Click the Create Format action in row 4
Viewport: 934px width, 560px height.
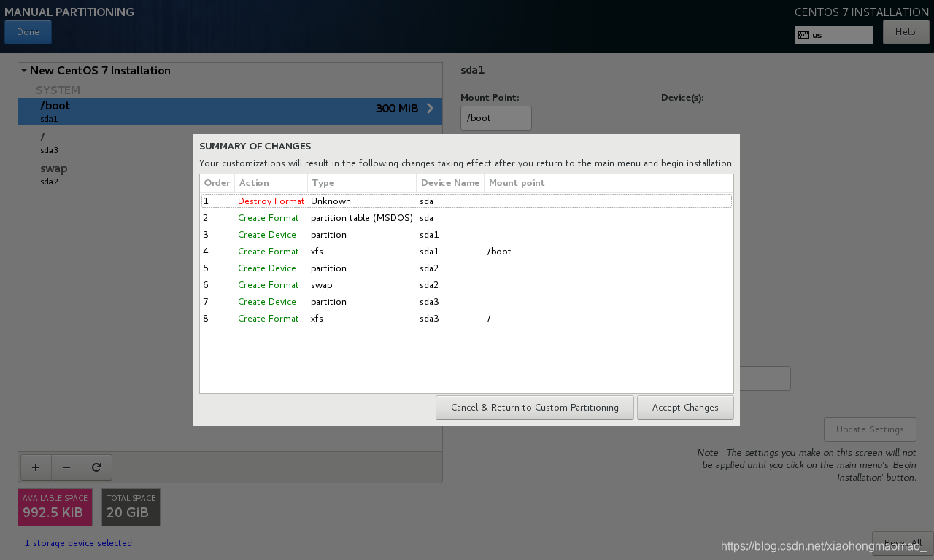tap(268, 252)
